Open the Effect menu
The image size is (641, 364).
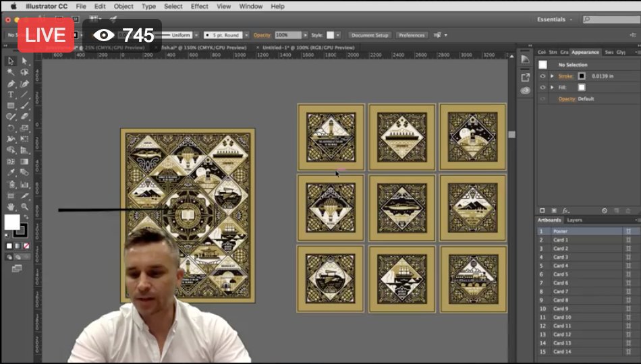pyautogui.click(x=199, y=6)
